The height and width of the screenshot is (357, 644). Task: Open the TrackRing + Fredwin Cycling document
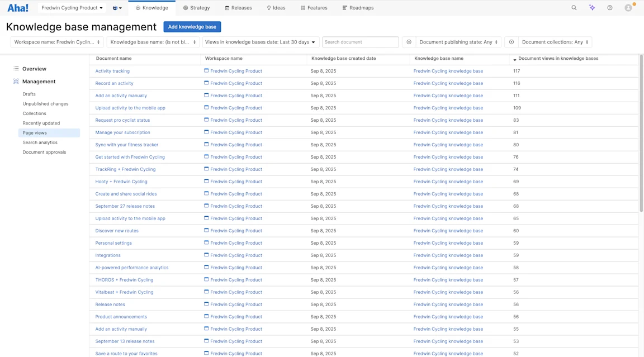[x=125, y=169]
